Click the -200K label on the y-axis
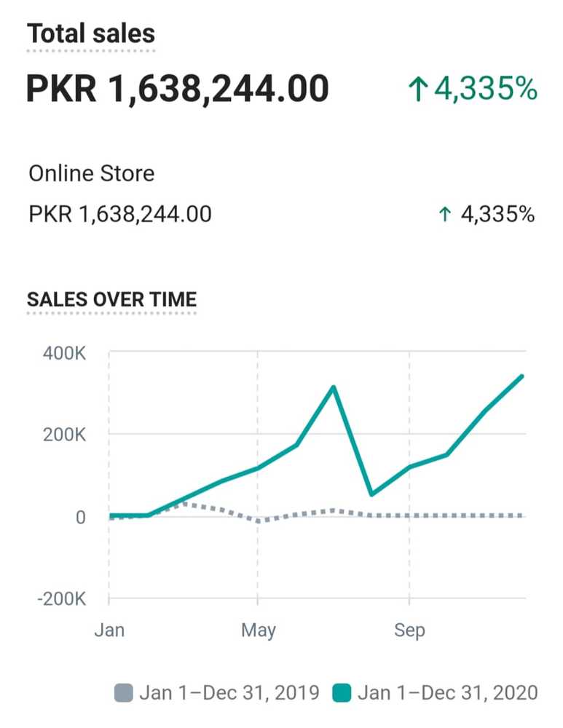 (61, 599)
